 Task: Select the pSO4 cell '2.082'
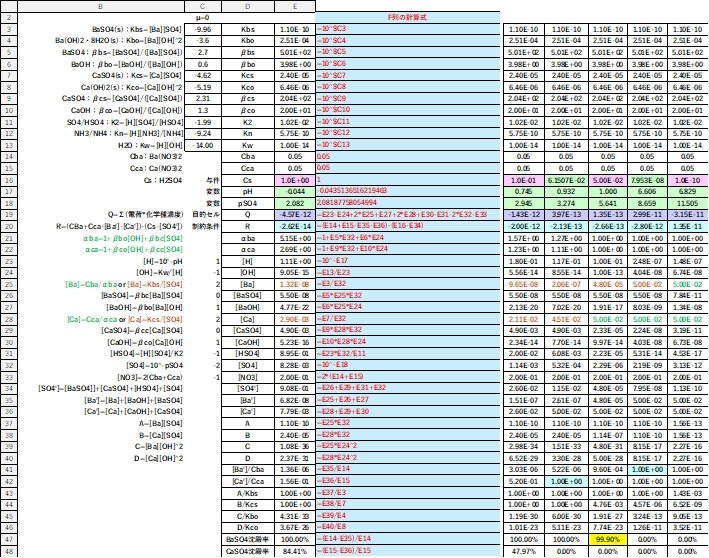click(x=295, y=203)
